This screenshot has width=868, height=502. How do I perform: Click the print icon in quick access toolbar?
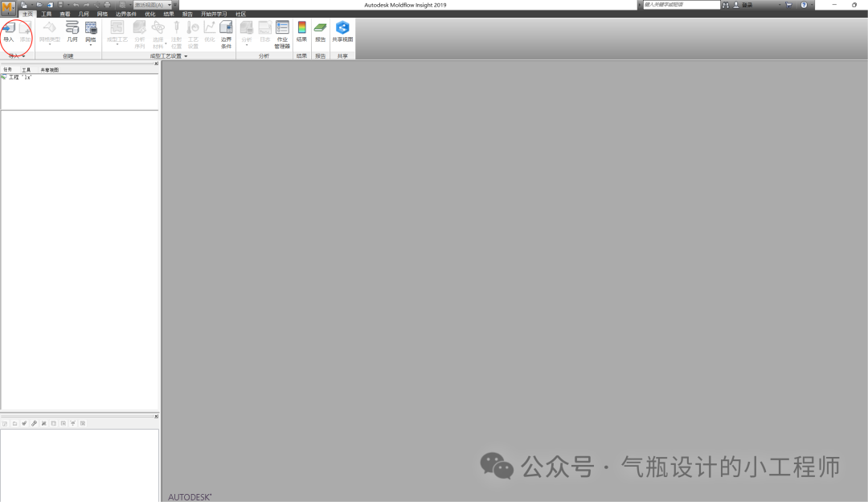(108, 5)
